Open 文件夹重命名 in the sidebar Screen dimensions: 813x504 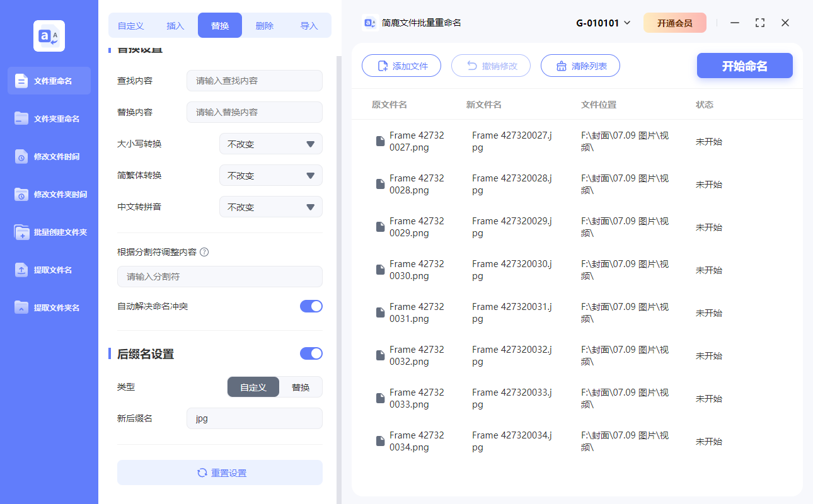49,118
